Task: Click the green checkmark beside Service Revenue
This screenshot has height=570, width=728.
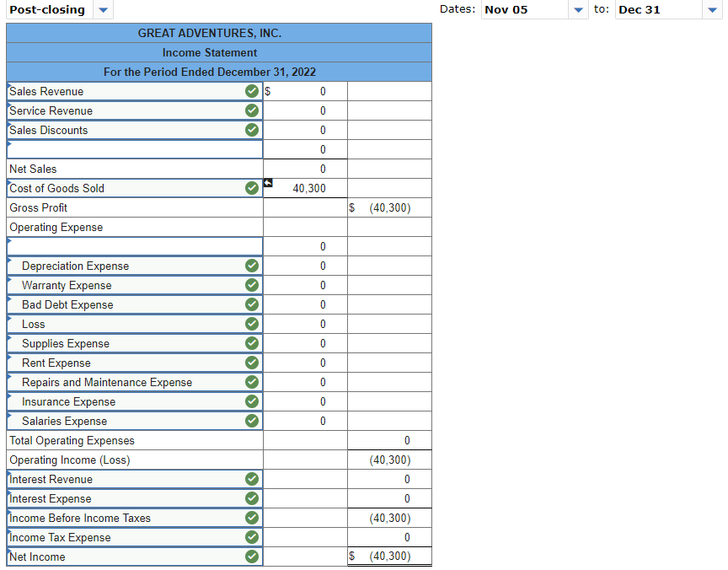Action: pyautogui.click(x=250, y=110)
